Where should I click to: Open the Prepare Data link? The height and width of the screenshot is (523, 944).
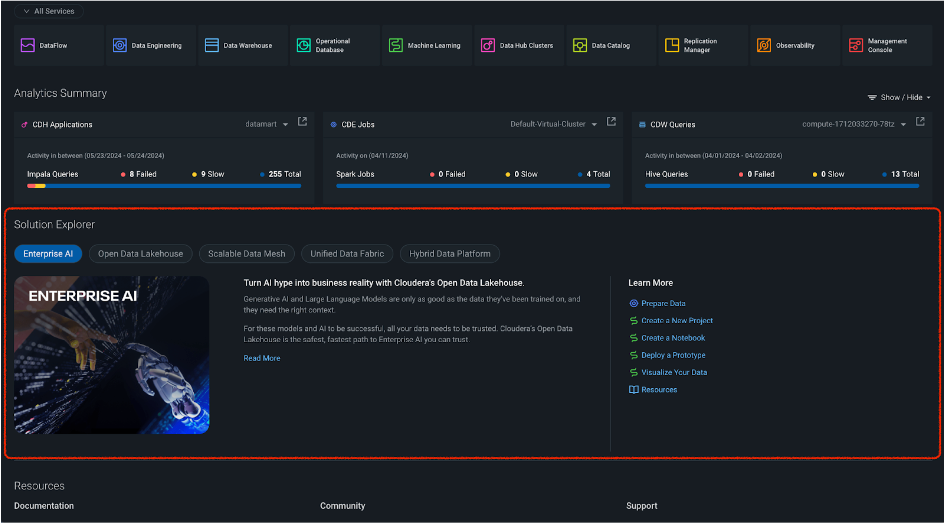(663, 303)
